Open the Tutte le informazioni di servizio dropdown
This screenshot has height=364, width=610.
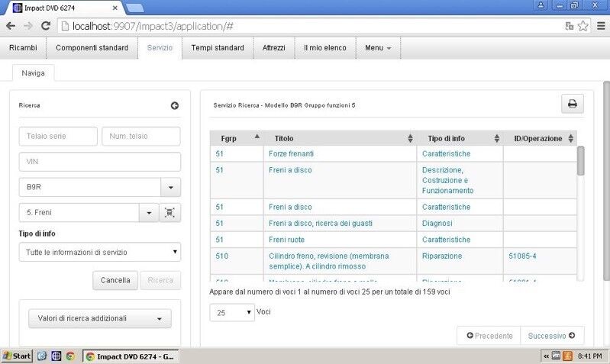coord(99,252)
